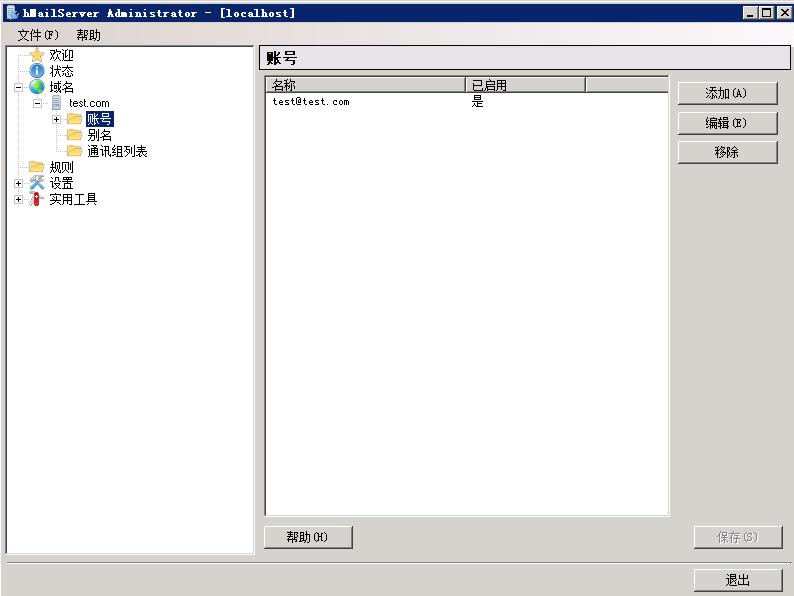Close the hMailServer Administrator window

pyautogui.click(x=784, y=13)
